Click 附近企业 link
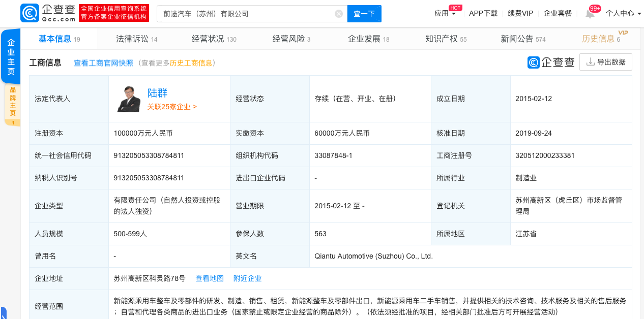 coord(247,278)
